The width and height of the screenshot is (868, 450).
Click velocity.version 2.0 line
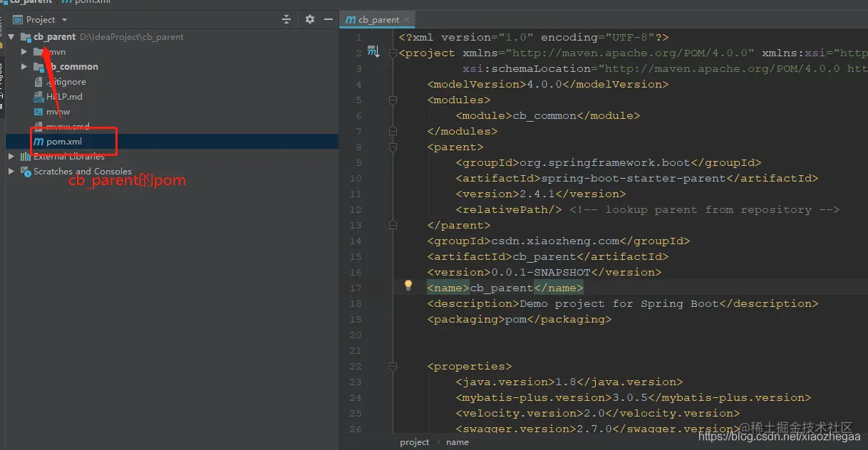598,413
